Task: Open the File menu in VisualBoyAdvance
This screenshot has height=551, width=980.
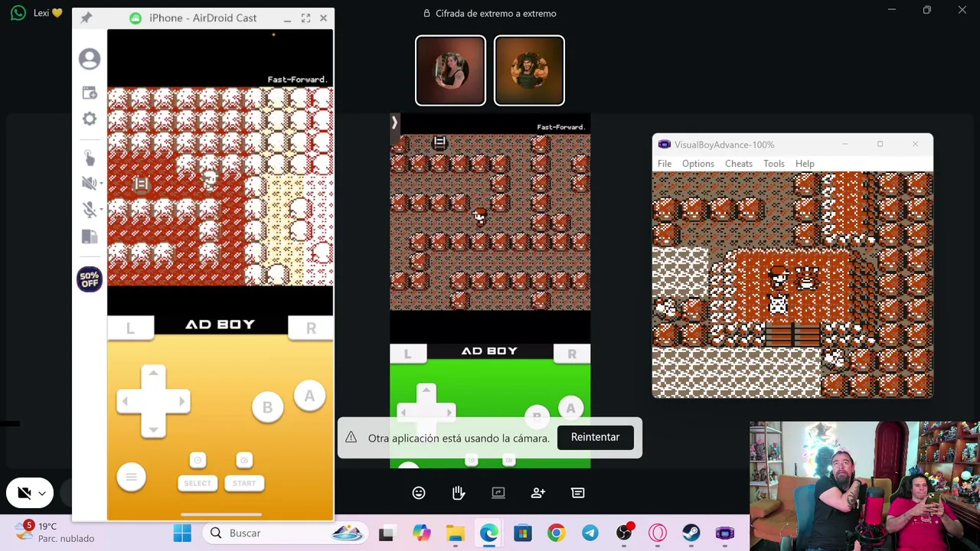Action: point(665,164)
